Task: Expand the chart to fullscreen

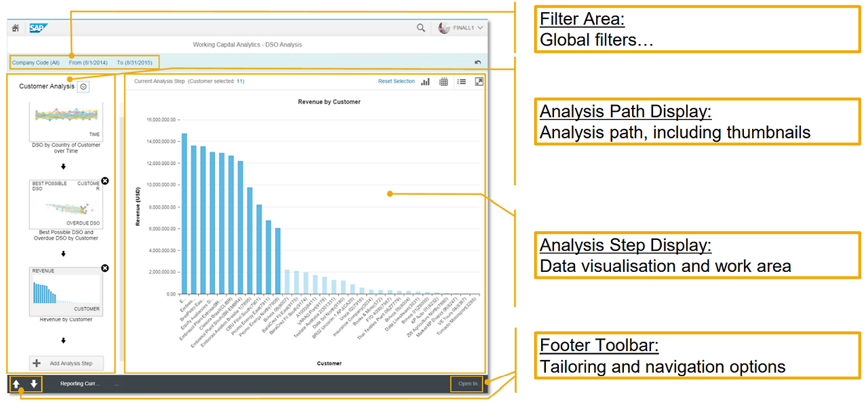Action: pos(479,81)
